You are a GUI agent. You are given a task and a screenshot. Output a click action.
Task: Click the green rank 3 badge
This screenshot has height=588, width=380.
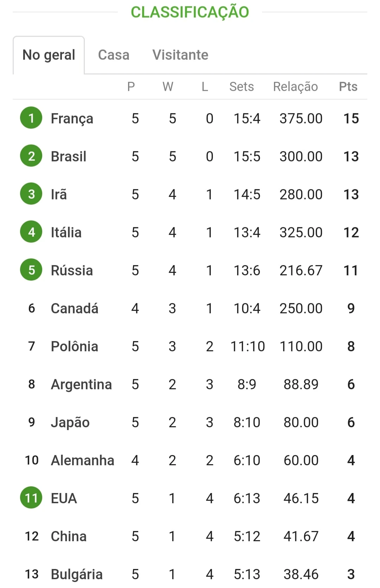(x=31, y=194)
